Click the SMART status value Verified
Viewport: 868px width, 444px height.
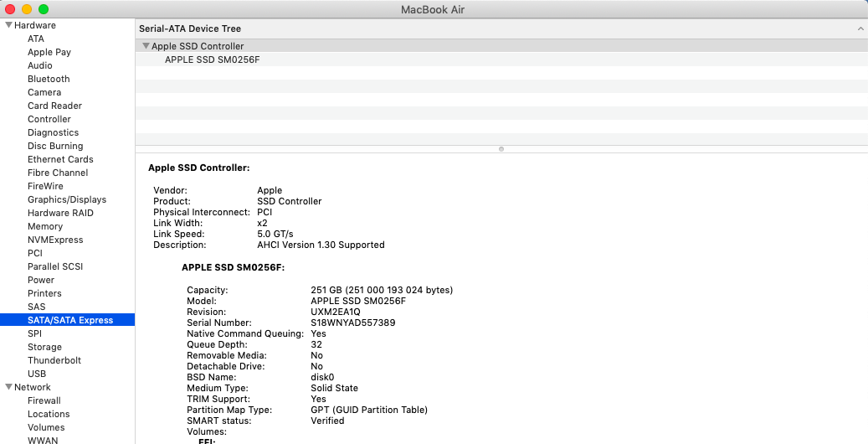(x=327, y=421)
